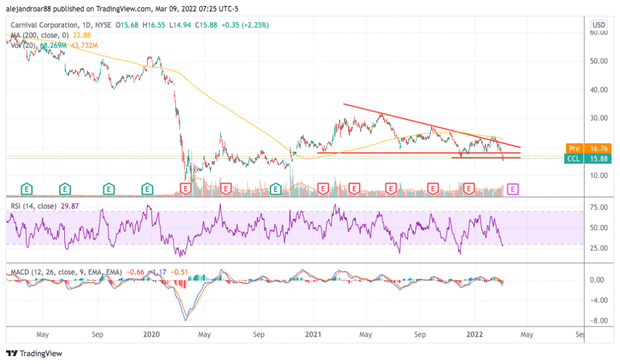Click the orange Pre 16.76 price label
Viewport: 620px width, 364px height.
click(588, 149)
